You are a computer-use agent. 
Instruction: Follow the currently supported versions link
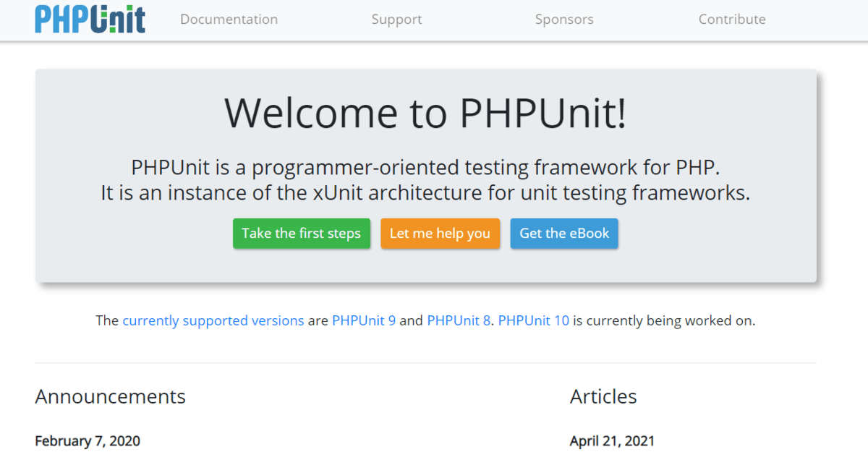tap(213, 320)
